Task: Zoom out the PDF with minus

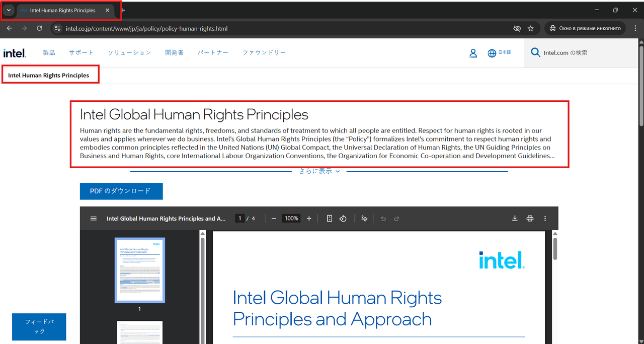Action: pos(274,219)
